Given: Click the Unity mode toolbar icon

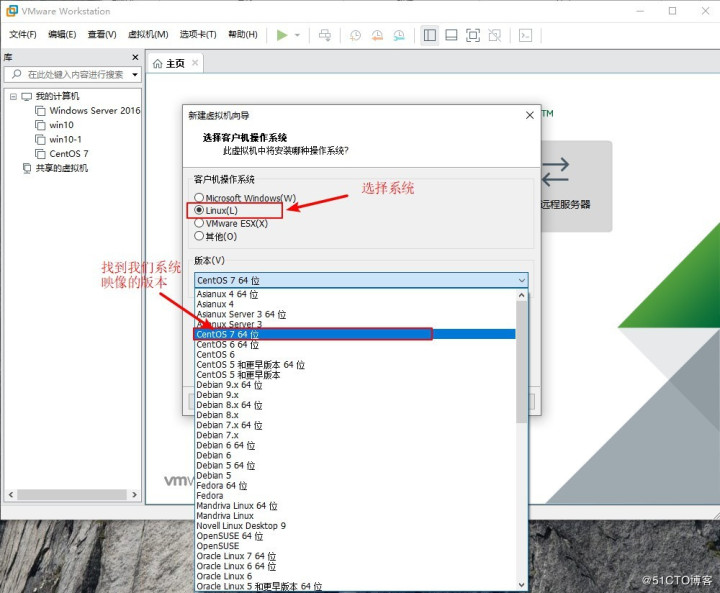Looking at the screenshot, I should pos(495,35).
